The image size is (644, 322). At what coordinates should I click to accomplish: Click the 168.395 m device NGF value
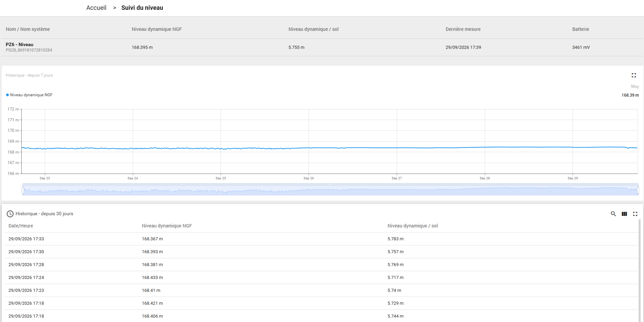(x=142, y=47)
